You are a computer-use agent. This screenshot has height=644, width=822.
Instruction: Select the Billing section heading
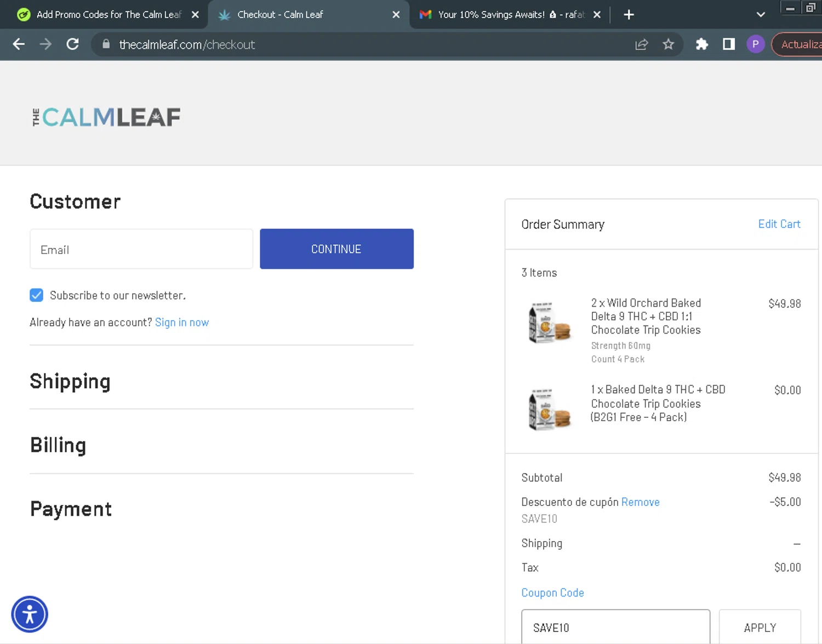point(58,445)
